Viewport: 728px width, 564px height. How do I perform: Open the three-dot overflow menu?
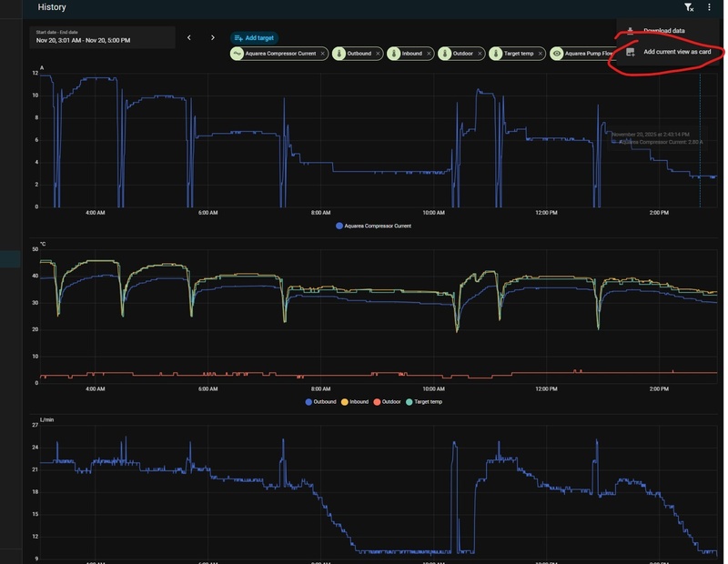tap(709, 7)
